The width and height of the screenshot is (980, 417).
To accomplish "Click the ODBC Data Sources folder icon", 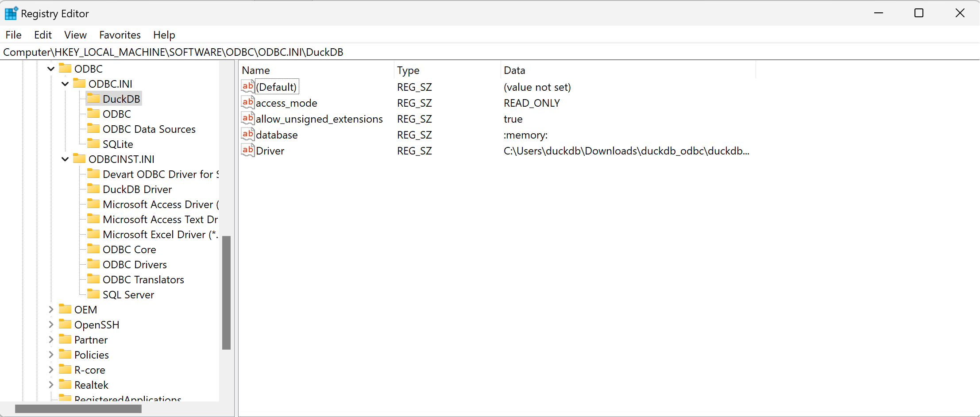I will point(94,128).
